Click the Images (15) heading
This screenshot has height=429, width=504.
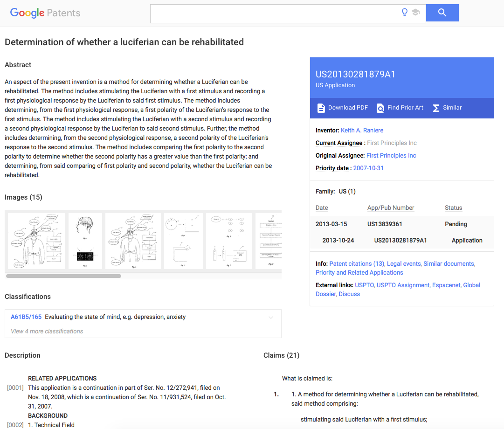[x=23, y=197]
